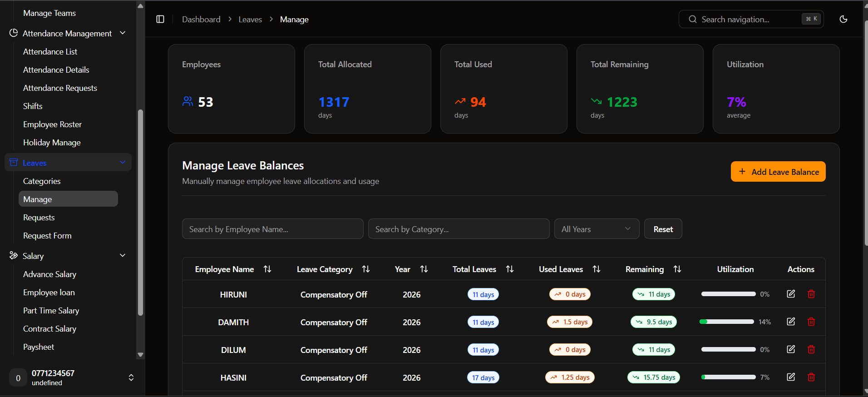Open Employee Roster

52,124
